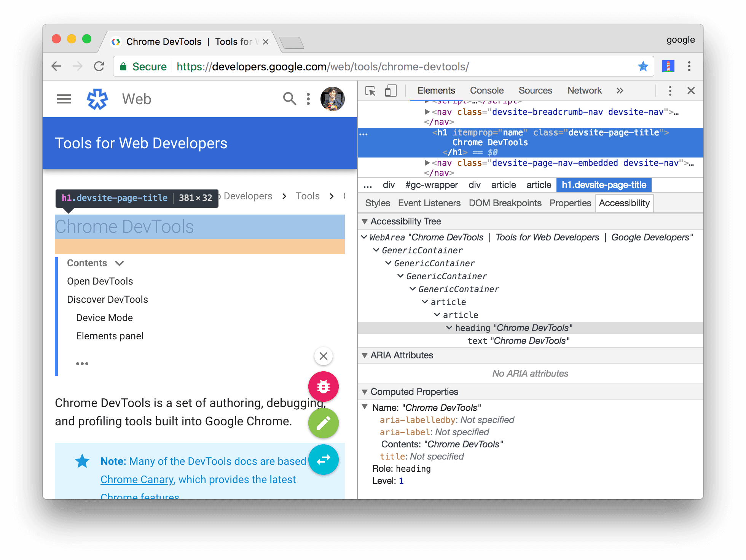
Task: Click the Elements panel inspection icon
Action: point(369,91)
